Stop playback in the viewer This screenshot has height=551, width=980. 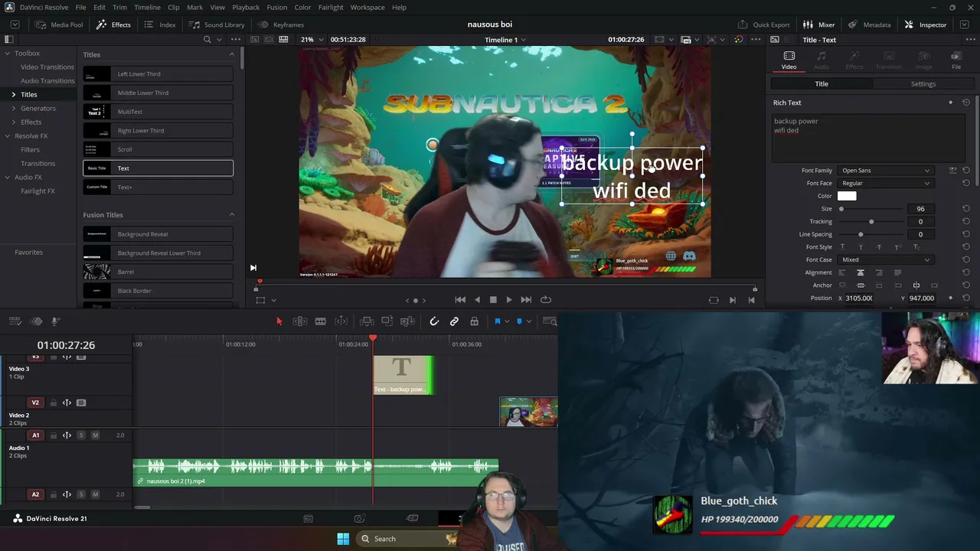493,300
